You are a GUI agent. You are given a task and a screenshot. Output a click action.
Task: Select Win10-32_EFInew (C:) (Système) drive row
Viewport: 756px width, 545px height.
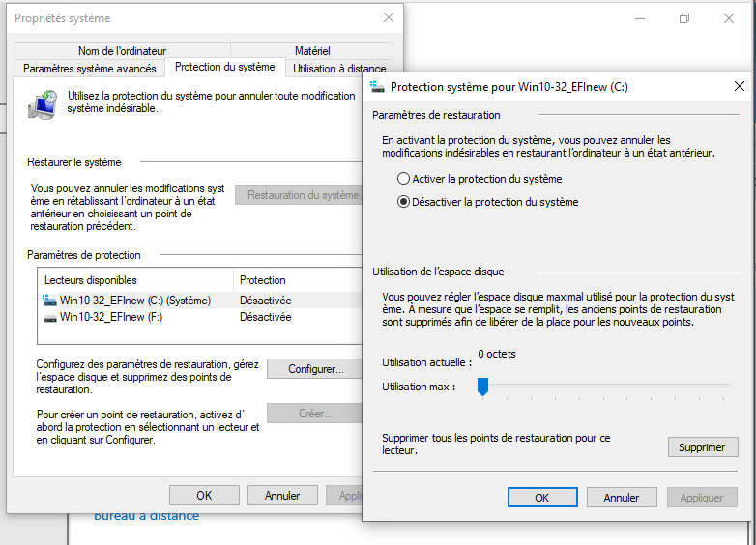click(x=201, y=301)
